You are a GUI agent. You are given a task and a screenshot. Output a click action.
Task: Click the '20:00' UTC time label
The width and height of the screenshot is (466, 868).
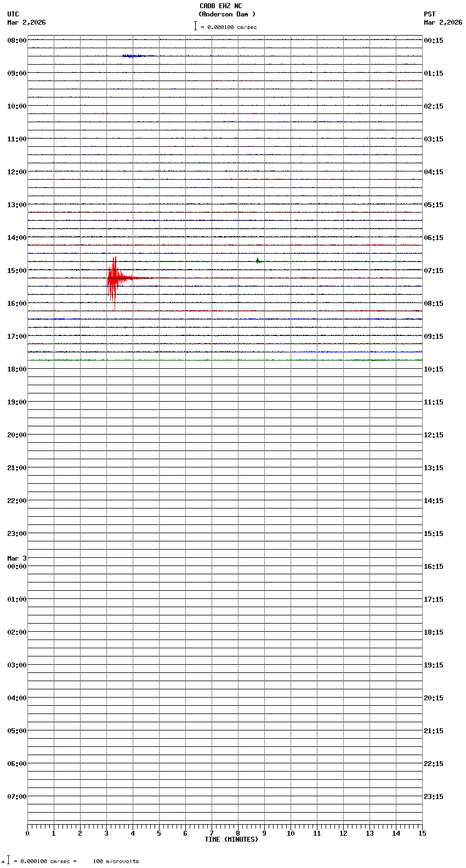(x=17, y=435)
